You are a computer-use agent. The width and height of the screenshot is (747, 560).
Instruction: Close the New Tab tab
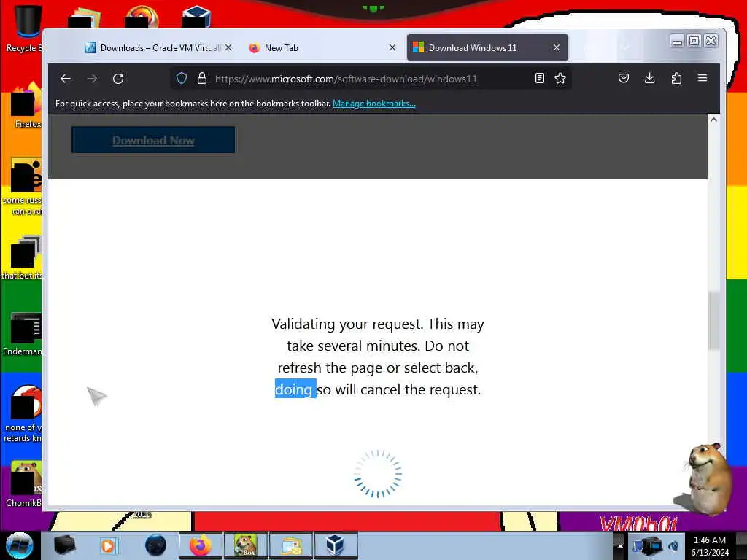pos(392,47)
